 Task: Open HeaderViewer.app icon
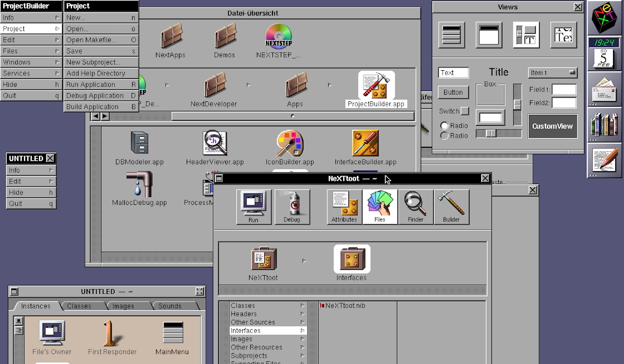215,144
